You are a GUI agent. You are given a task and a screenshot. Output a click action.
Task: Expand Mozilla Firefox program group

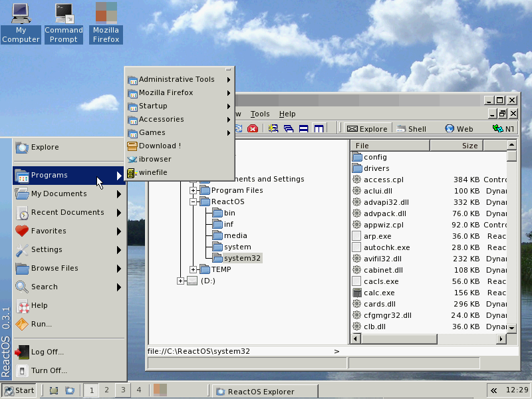[x=180, y=92]
